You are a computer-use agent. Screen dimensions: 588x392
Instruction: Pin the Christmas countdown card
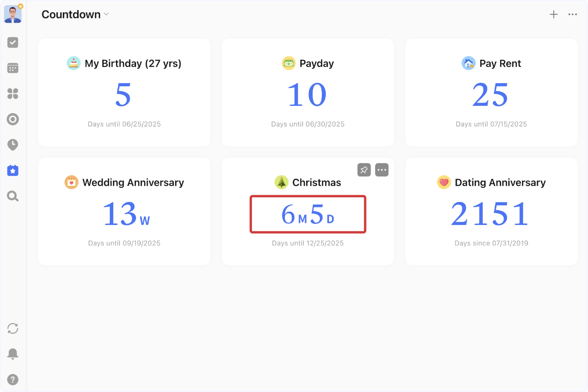pos(364,170)
